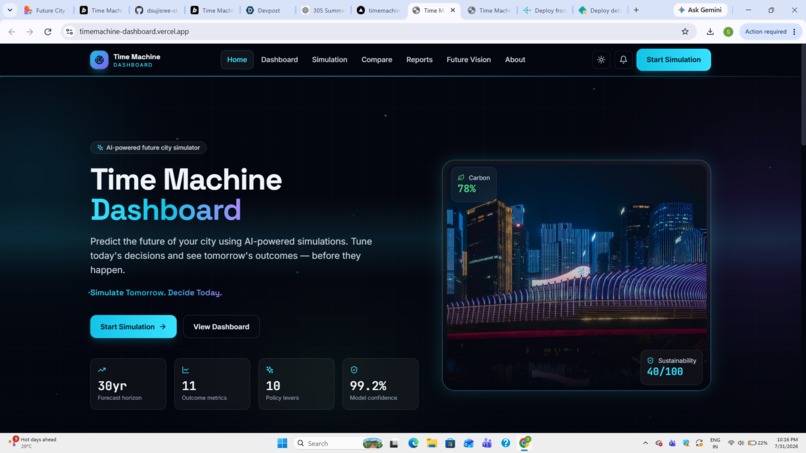Switch to the Deploy det tab
Viewport: 806px width, 453px height.
pos(600,10)
